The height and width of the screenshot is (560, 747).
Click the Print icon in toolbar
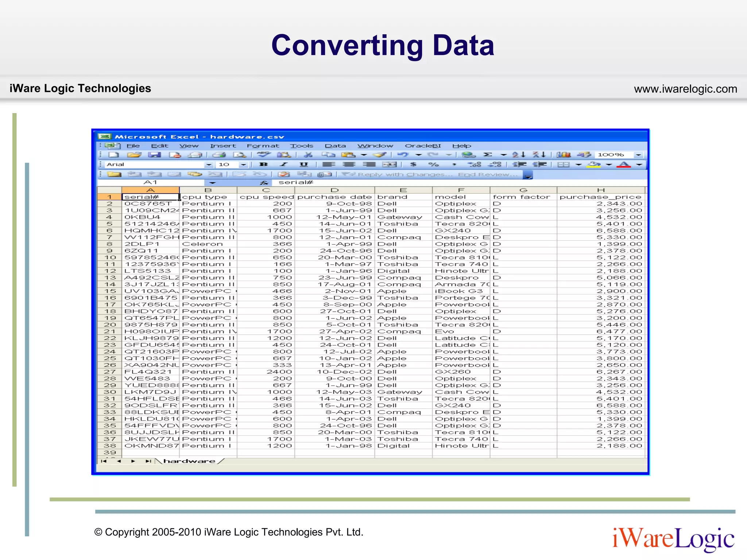[219, 155]
